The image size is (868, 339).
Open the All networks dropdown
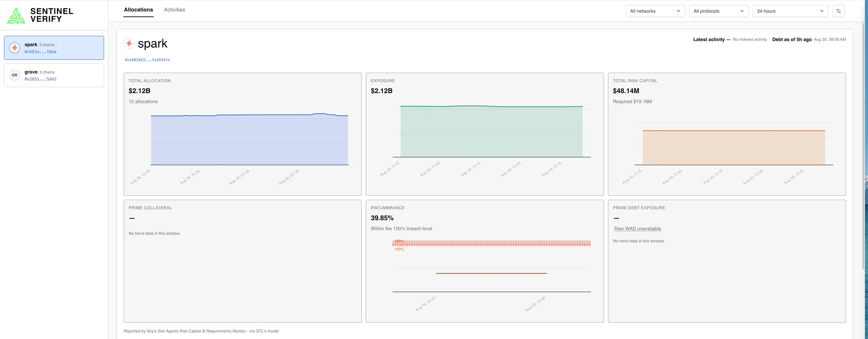point(655,11)
